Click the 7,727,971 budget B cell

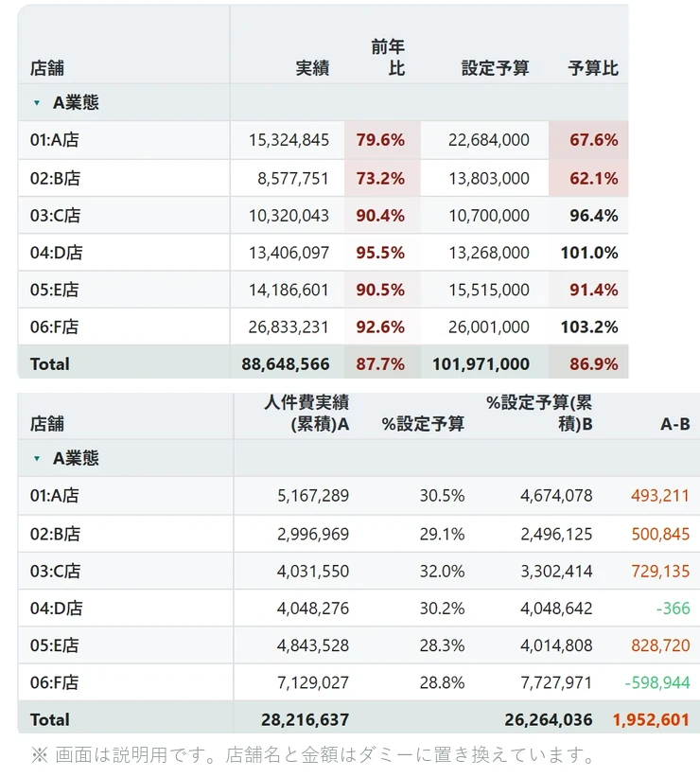pos(556,683)
